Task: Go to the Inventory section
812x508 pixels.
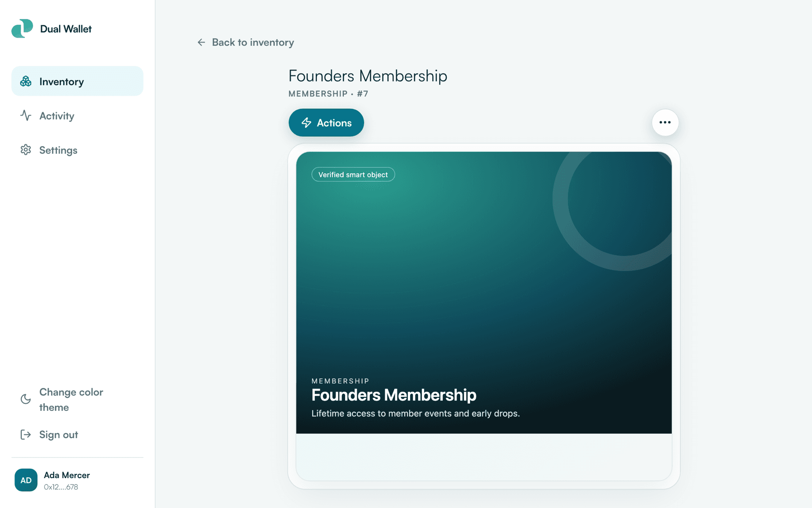Action: (78, 81)
